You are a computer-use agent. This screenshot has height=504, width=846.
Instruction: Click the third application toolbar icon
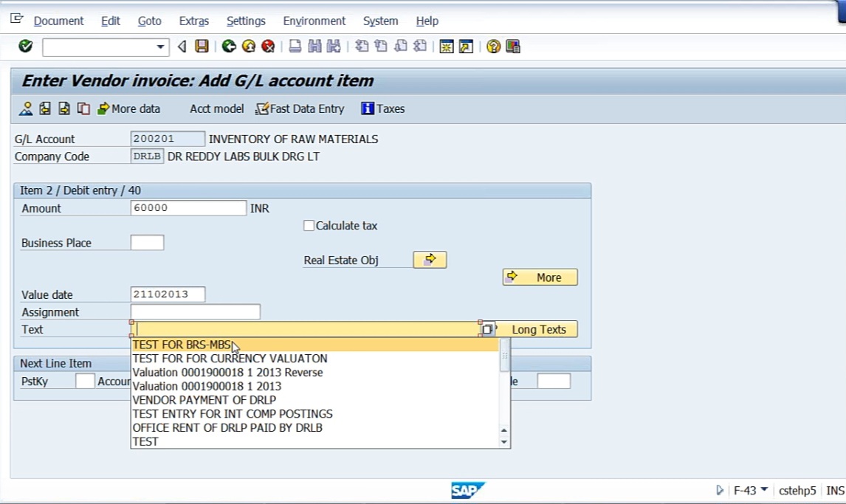click(x=64, y=109)
